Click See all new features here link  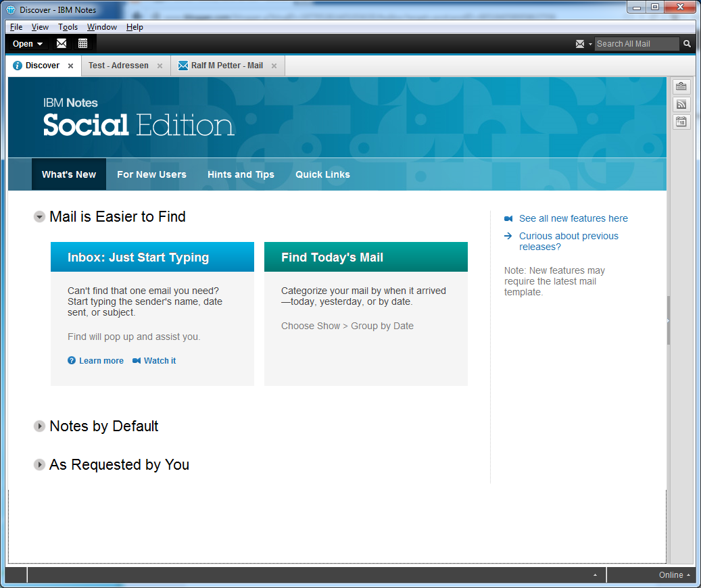(573, 218)
